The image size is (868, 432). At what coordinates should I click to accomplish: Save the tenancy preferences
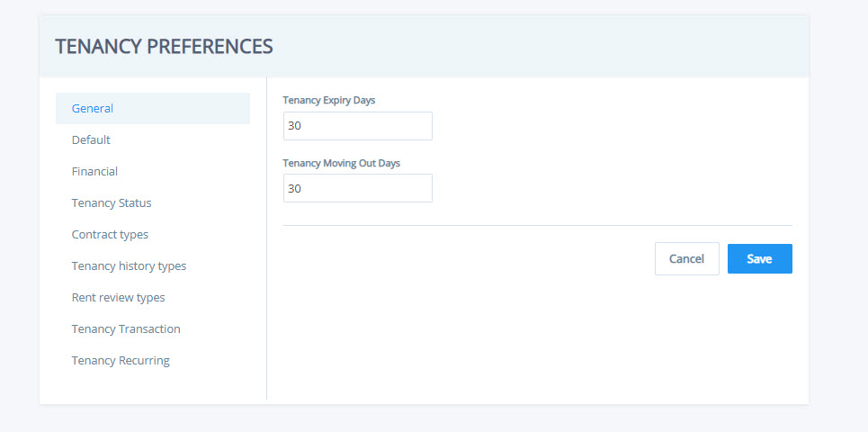click(x=759, y=258)
